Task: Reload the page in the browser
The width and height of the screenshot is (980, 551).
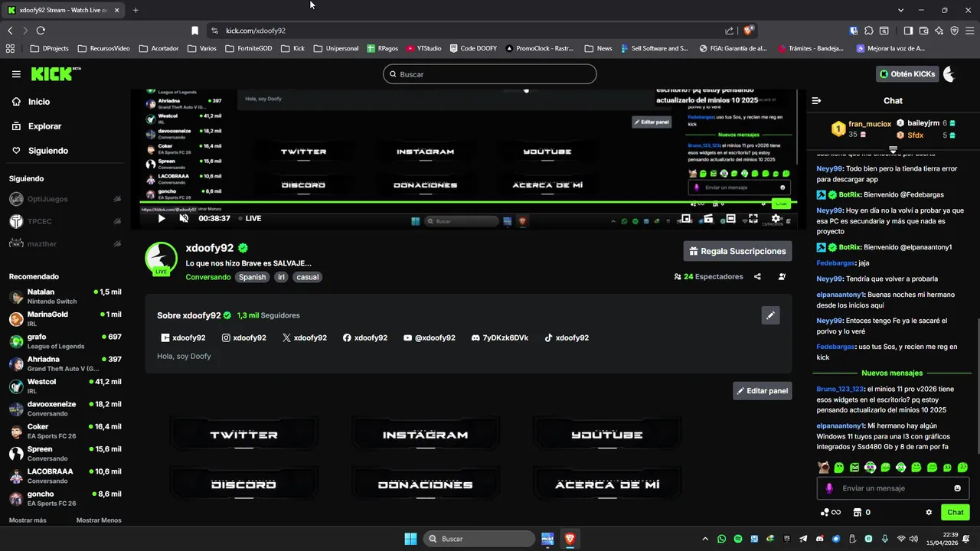Action: point(41,31)
